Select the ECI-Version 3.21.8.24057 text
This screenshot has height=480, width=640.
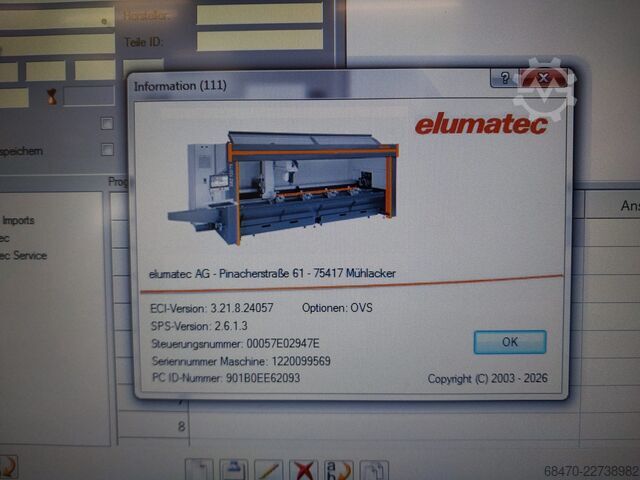[212, 308]
